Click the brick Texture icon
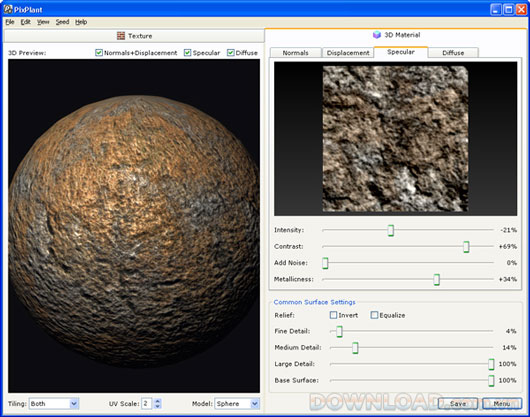Image resolution: width=530 pixels, height=417 pixels. (x=121, y=35)
